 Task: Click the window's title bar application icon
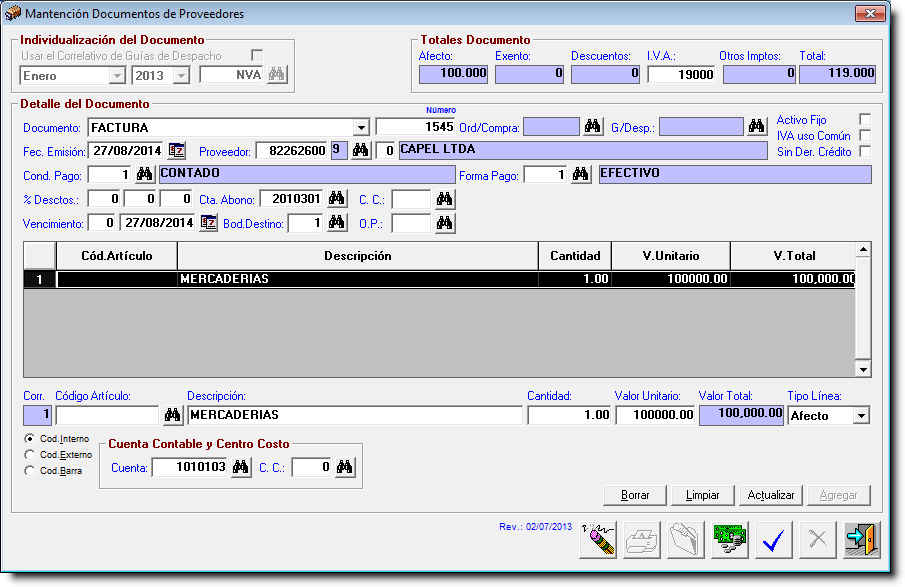(13, 13)
